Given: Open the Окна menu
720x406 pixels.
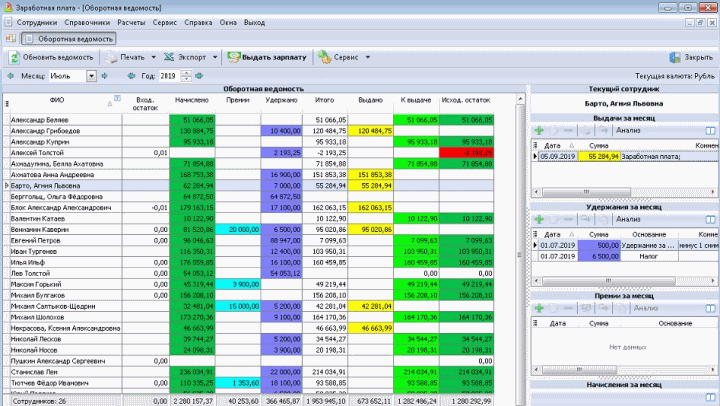Looking at the screenshot, I should tap(228, 23).
